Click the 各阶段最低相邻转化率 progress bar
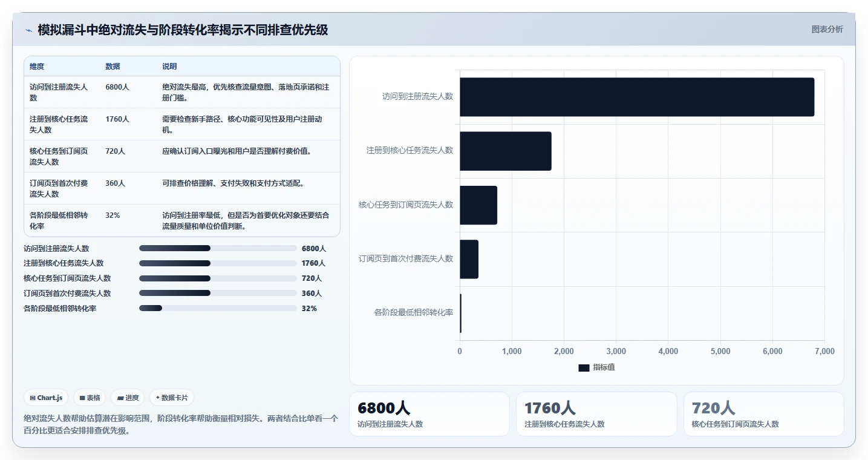 (218, 308)
